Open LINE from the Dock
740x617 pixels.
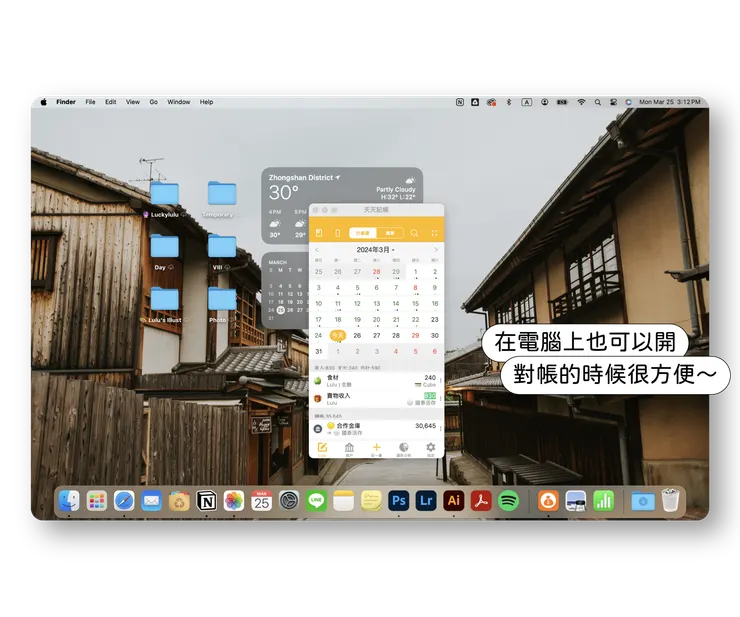316,501
